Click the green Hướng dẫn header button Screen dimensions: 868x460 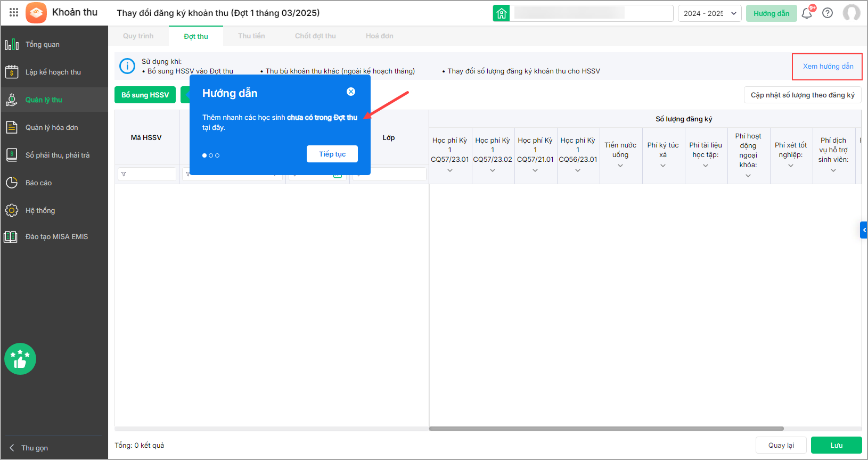click(x=771, y=13)
